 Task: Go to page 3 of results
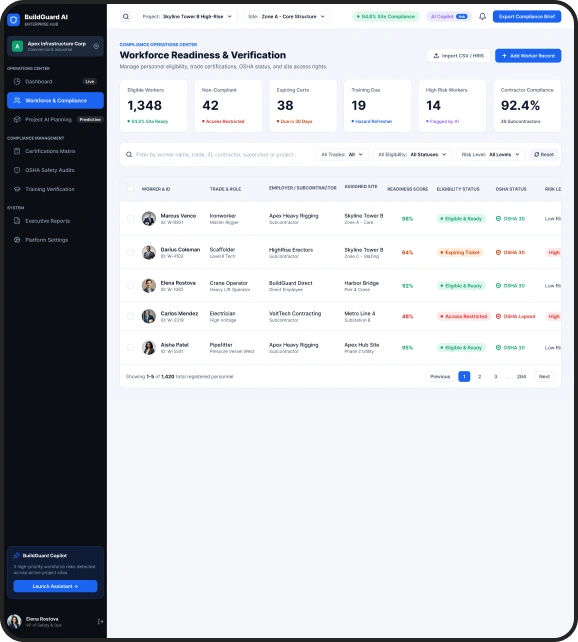495,376
